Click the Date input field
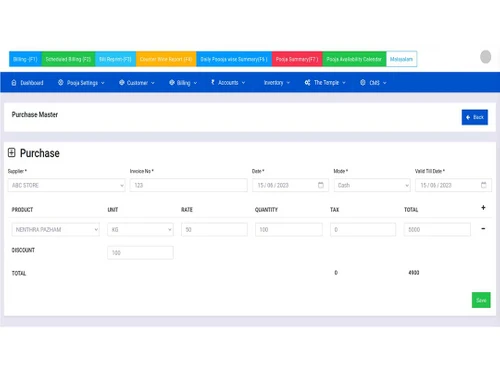The height and width of the screenshot is (375, 500). (x=290, y=185)
